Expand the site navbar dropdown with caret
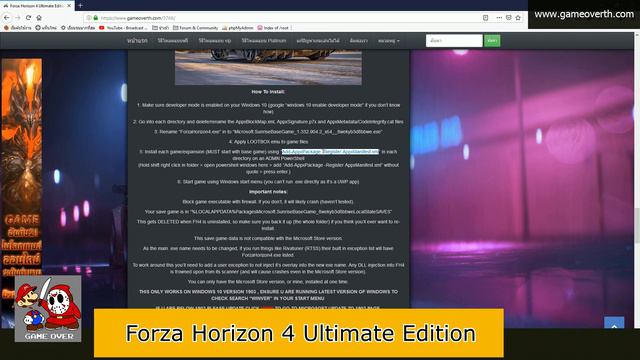 [389, 40]
